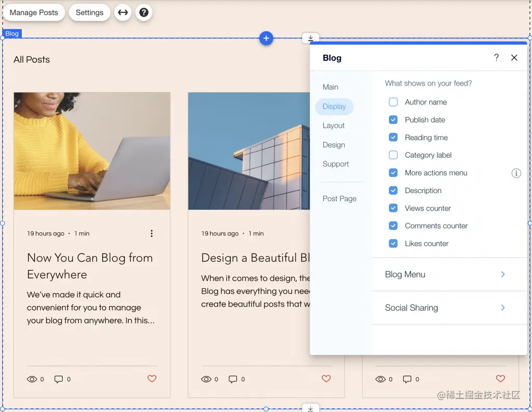Like the 'Now You Can Blog' post
Screen dimensions: 532x412
(152, 378)
